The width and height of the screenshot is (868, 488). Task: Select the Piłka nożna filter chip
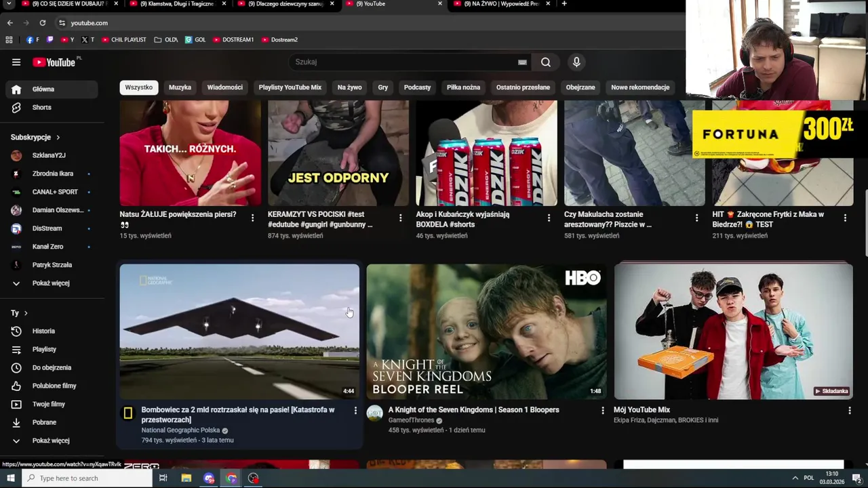(x=463, y=87)
